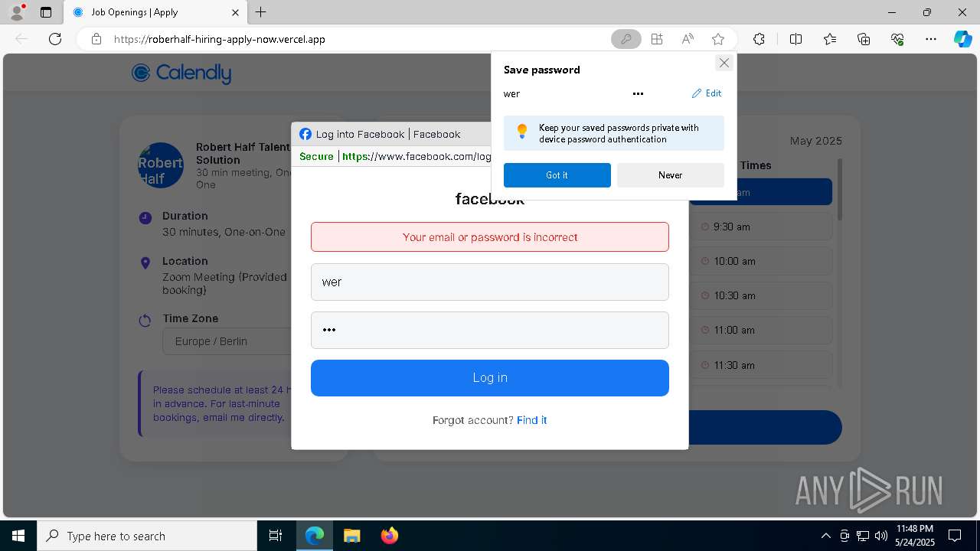Close the Job Openings tab

236,12
